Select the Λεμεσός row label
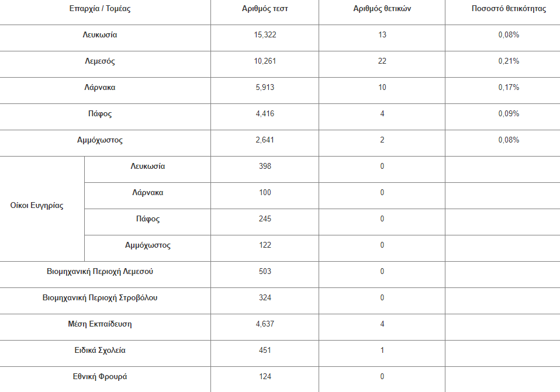560x392 pixels. click(100, 61)
